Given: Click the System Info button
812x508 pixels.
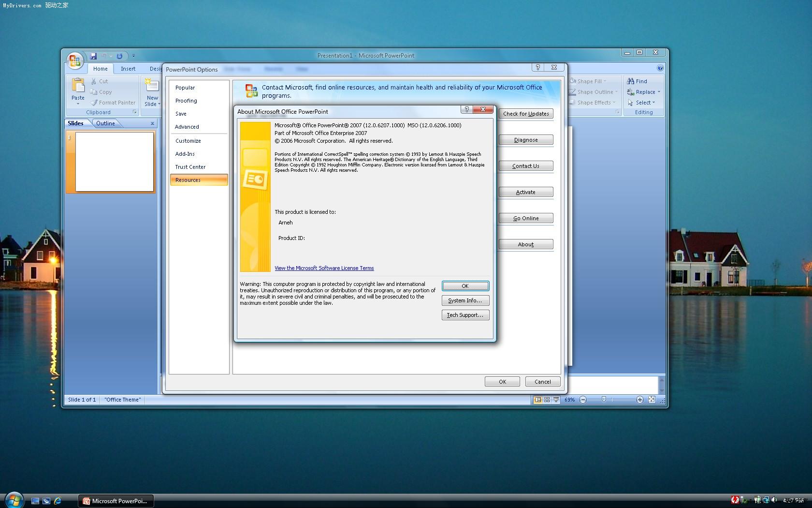Looking at the screenshot, I should 465,300.
